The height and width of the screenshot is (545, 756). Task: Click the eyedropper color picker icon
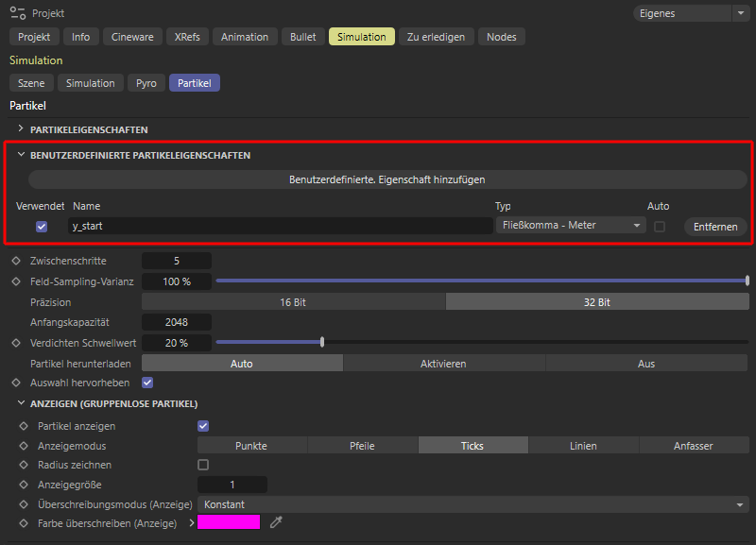pos(277,522)
